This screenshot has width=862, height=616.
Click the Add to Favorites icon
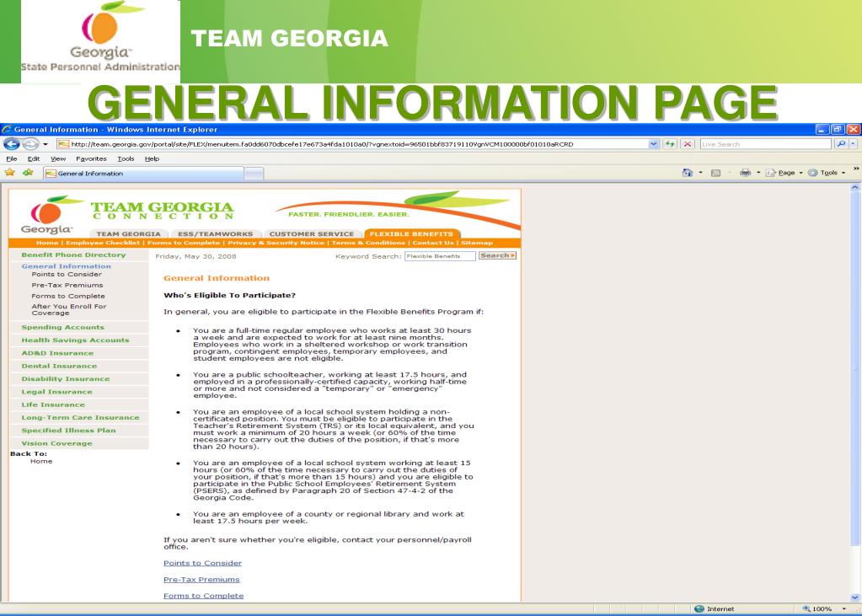coord(28,173)
